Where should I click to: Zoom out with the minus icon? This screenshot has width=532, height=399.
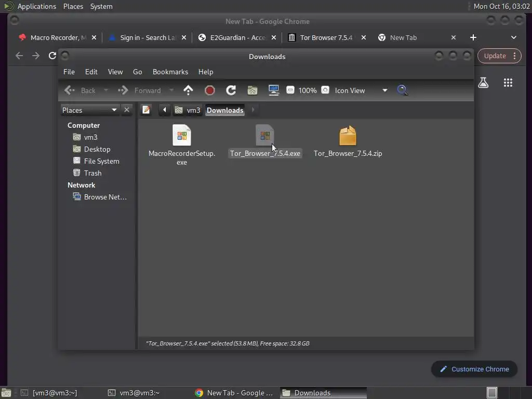pyautogui.click(x=290, y=90)
